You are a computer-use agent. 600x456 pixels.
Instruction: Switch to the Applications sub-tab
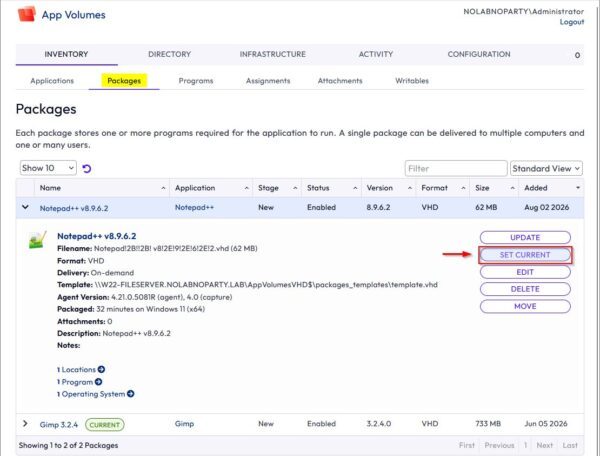(52, 81)
